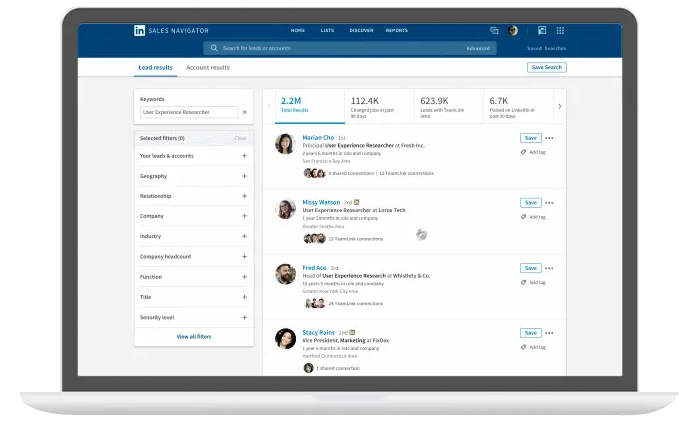700x431 pixels.
Task: Expand the Industry filter
Action: click(244, 236)
